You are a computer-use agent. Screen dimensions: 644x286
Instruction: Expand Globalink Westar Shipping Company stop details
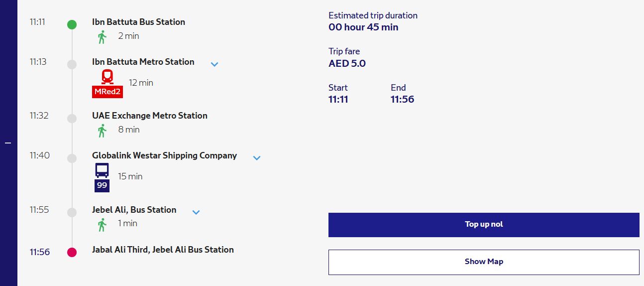257,158
